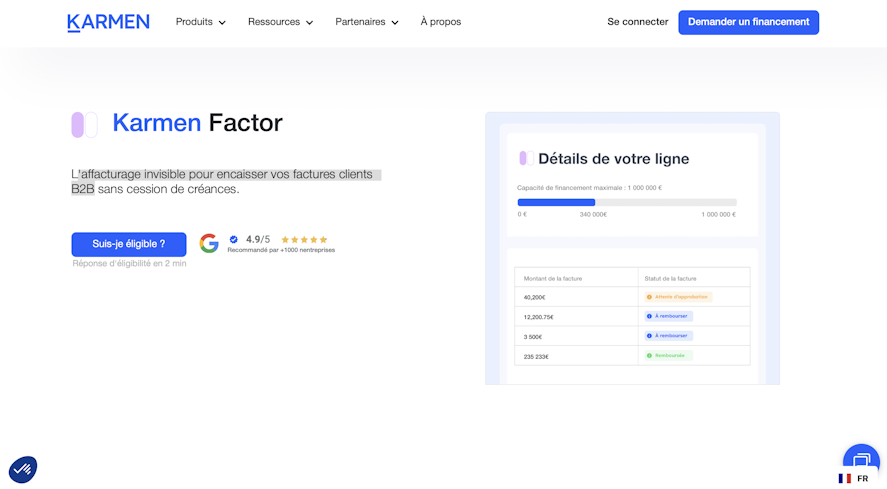Viewport: 887px width, 489px height.
Task: Click the financing capacity progress bar
Action: (x=627, y=202)
